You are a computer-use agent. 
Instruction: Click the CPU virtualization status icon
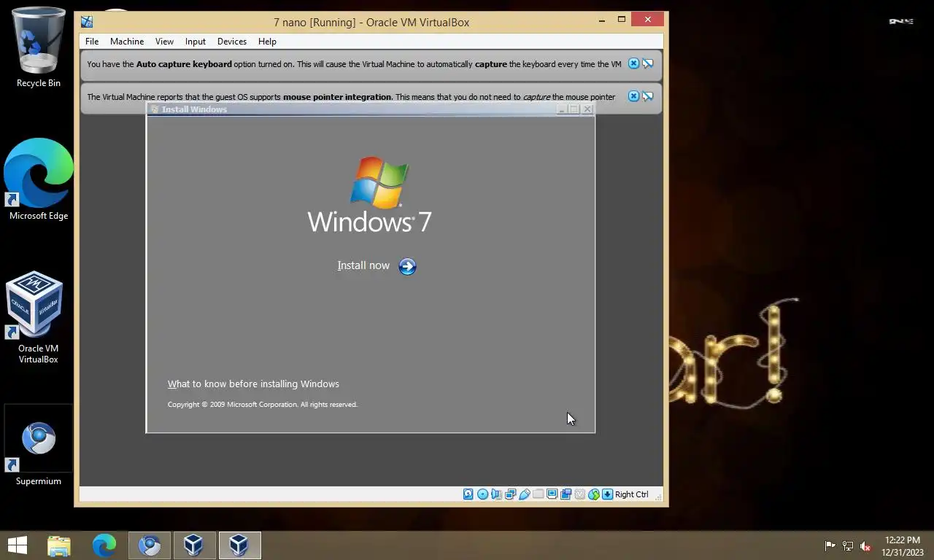pos(579,494)
